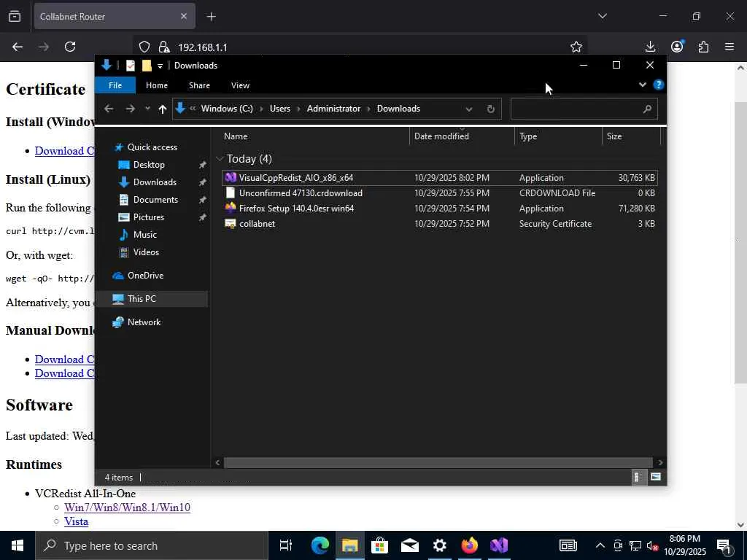The image size is (747, 560).
Task: Refresh the Downloads folder
Action: click(490, 109)
